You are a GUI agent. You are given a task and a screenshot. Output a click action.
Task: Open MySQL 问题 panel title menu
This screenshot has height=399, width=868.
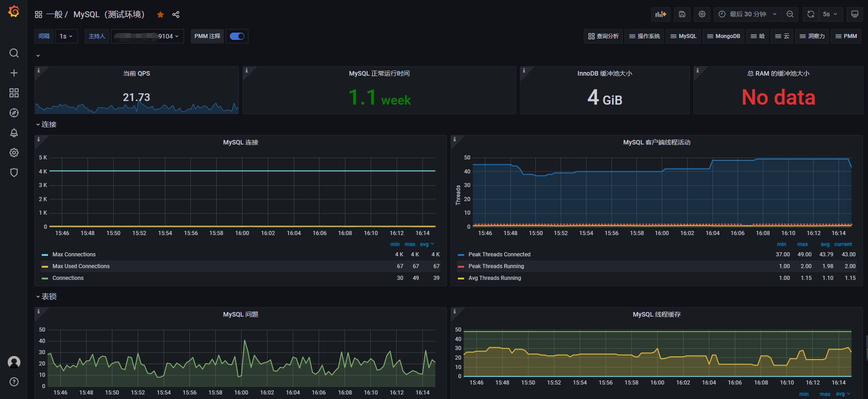[x=241, y=314]
